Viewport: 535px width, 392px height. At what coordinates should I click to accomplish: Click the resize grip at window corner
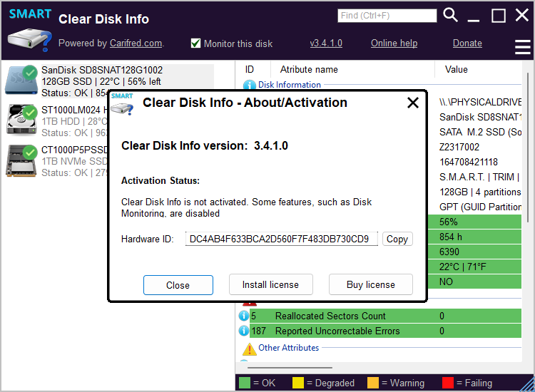click(527, 384)
